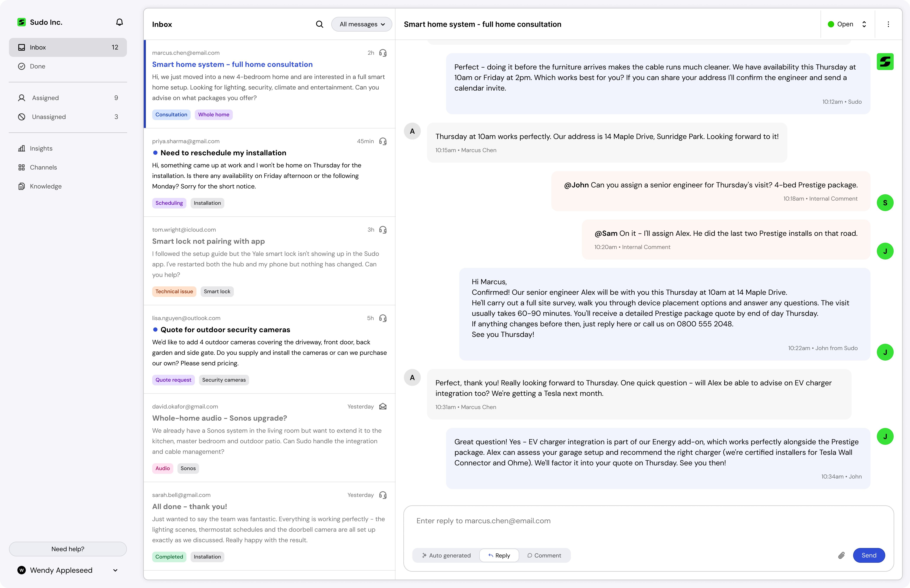
Task: Click headset icon on sarah.bell conversation
Action: click(383, 495)
